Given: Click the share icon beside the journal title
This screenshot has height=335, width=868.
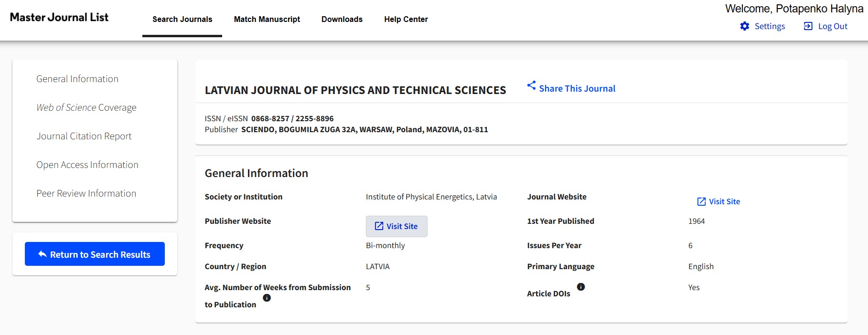Looking at the screenshot, I should point(531,85).
